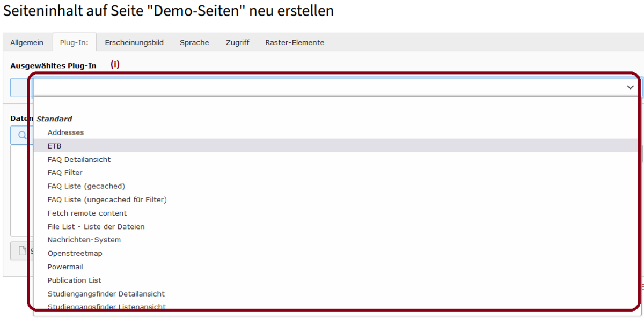Screen dimensions: 644x318
Task: Click the document icon button at bottom left
Action: 23,250
